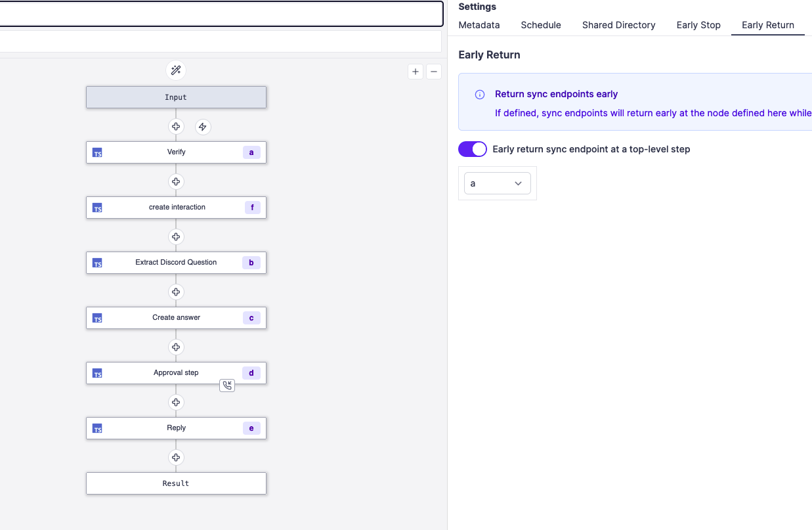Open the early return step dropdown
The height and width of the screenshot is (530, 812).
pyautogui.click(x=497, y=183)
